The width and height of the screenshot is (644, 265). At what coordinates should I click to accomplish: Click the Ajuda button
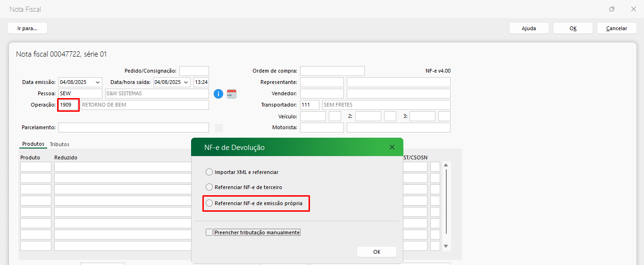(528, 28)
